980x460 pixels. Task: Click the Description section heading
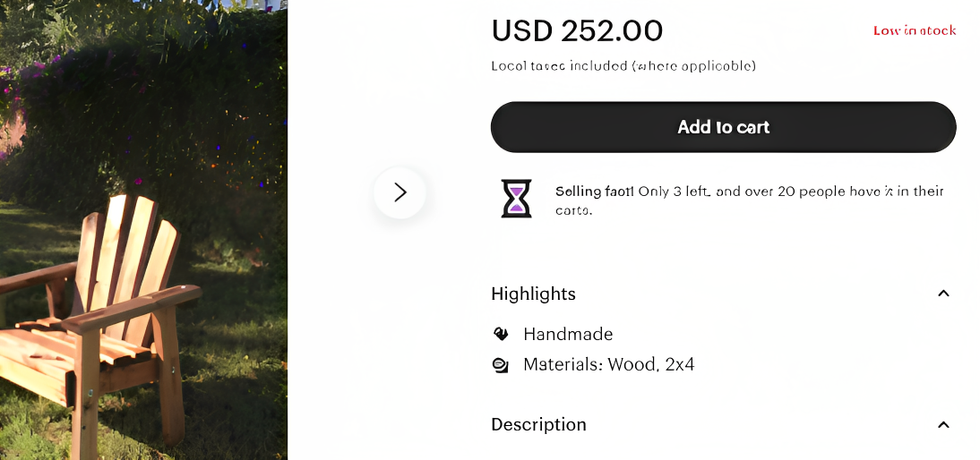click(x=538, y=424)
